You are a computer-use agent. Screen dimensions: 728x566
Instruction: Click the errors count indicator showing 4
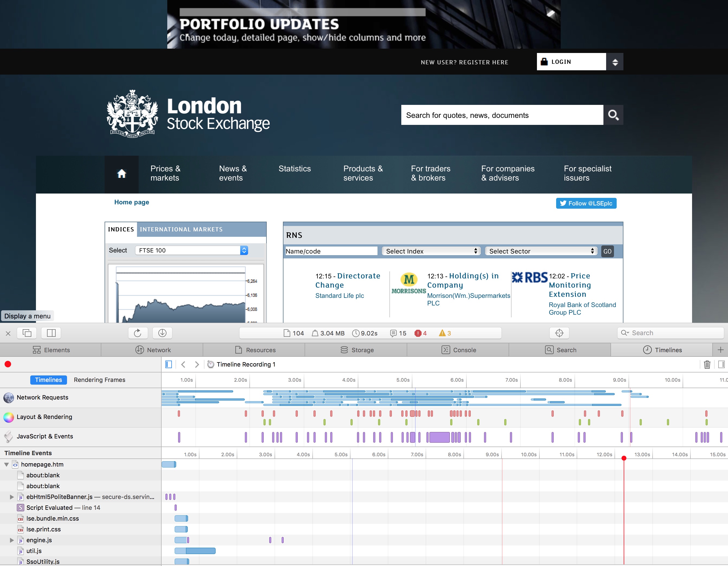421,333
